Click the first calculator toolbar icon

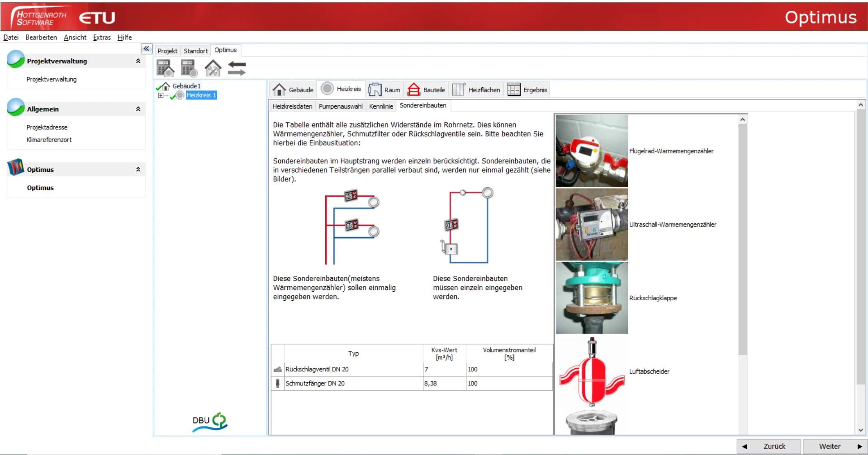tap(165, 68)
